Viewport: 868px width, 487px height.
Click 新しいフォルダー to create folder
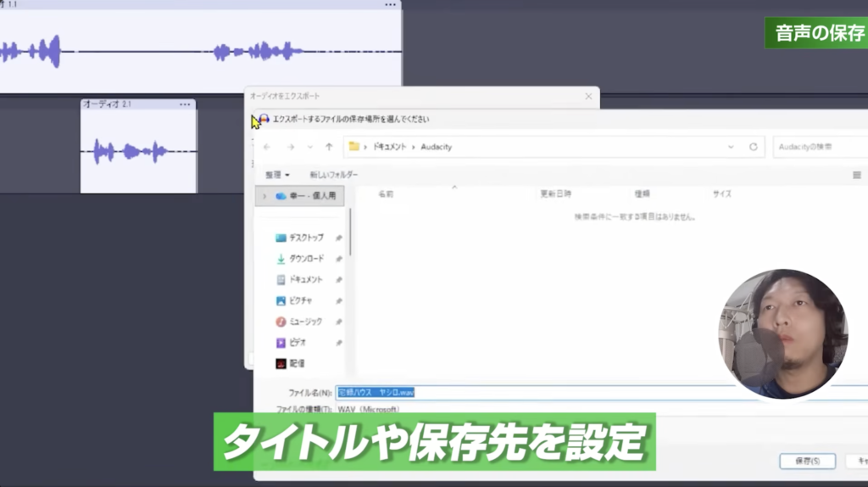(x=333, y=175)
